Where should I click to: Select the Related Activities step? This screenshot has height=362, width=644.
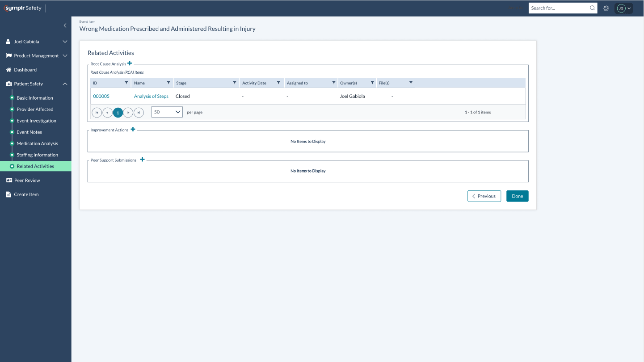[x=36, y=166]
